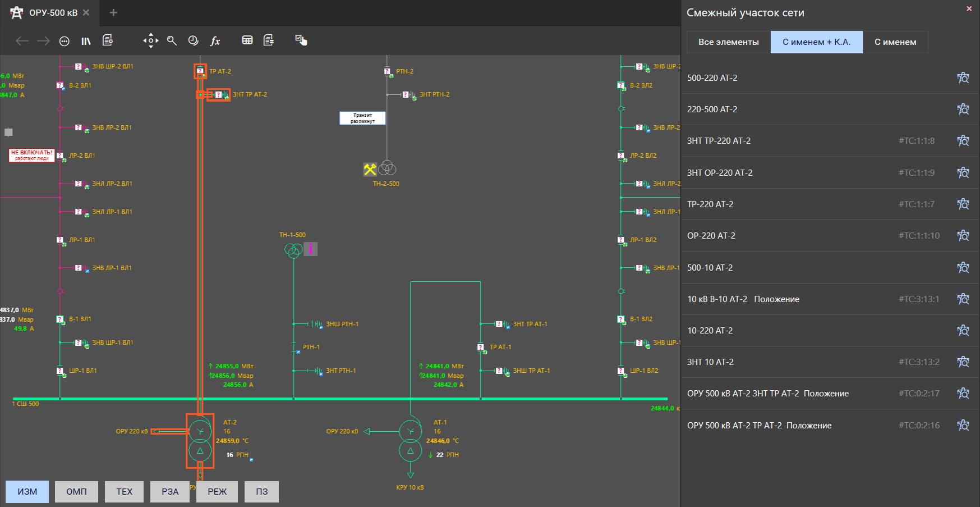Screen dimensions: 980x507
Task: Enable the ПЗ mode button
Action: click(x=262, y=492)
